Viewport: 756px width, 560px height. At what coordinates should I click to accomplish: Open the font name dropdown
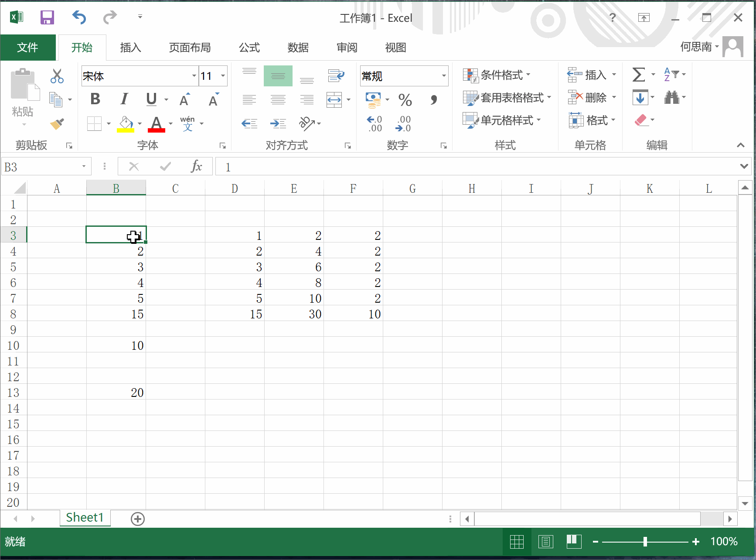[x=194, y=76]
